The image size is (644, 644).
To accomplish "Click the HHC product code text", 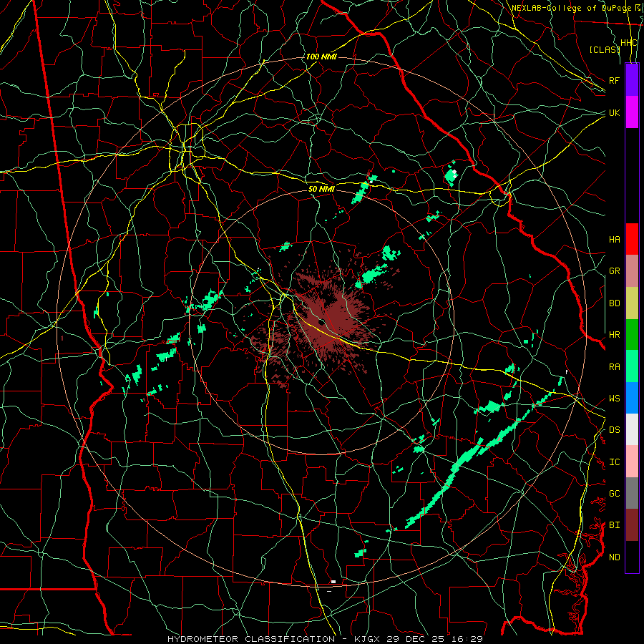I will coord(629,43).
